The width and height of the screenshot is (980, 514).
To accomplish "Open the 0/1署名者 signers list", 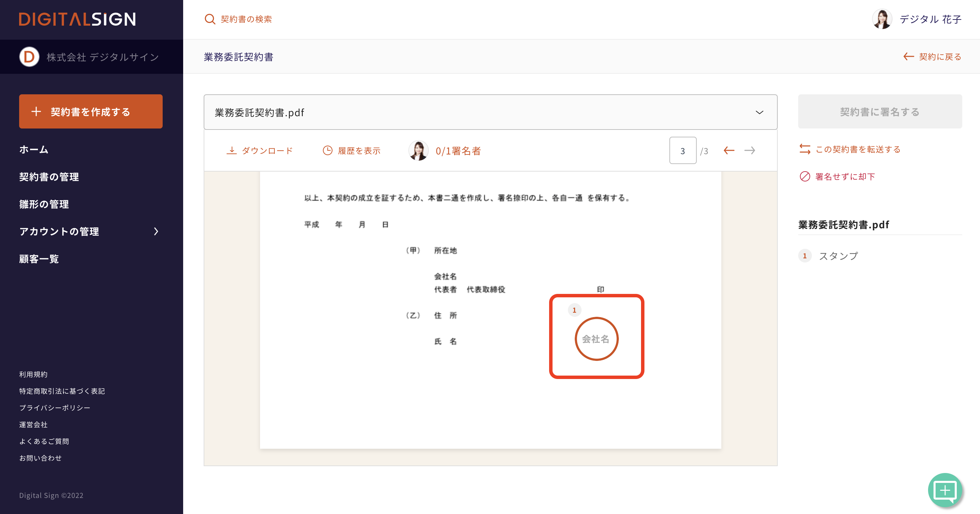I will 458,151.
